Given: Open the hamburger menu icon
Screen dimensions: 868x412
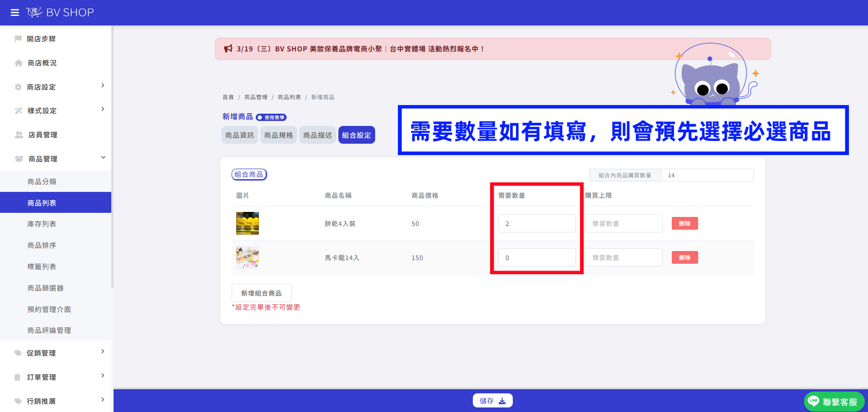Looking at the screenshot, I should [x=15, y=13].
